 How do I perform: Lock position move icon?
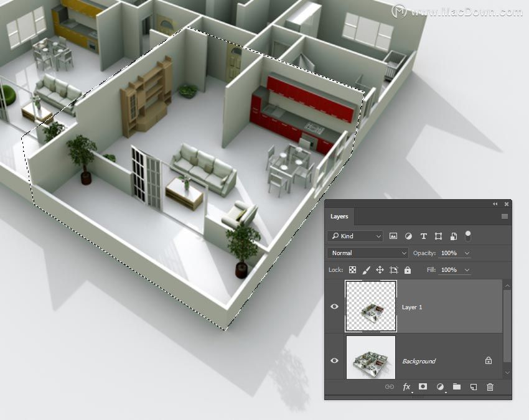click(380, 270)
